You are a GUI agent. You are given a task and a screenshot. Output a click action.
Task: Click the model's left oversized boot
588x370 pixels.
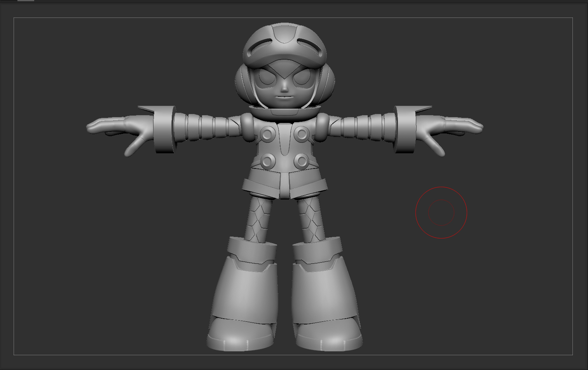click(243, 294)
